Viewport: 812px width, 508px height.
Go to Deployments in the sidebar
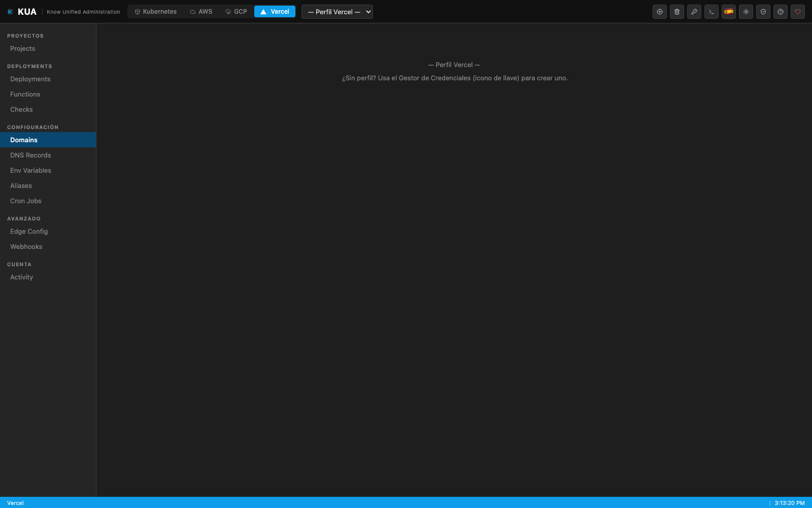(x=48, y=79)
